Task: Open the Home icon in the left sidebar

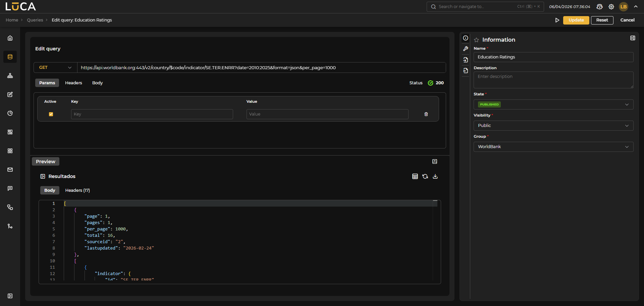Action: click(x=10, y=38)
